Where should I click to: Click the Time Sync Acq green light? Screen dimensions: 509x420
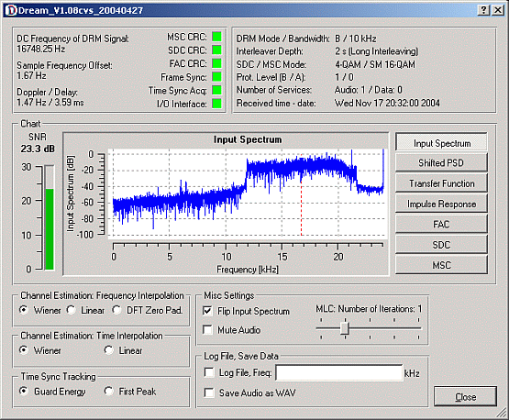point(216,90)
